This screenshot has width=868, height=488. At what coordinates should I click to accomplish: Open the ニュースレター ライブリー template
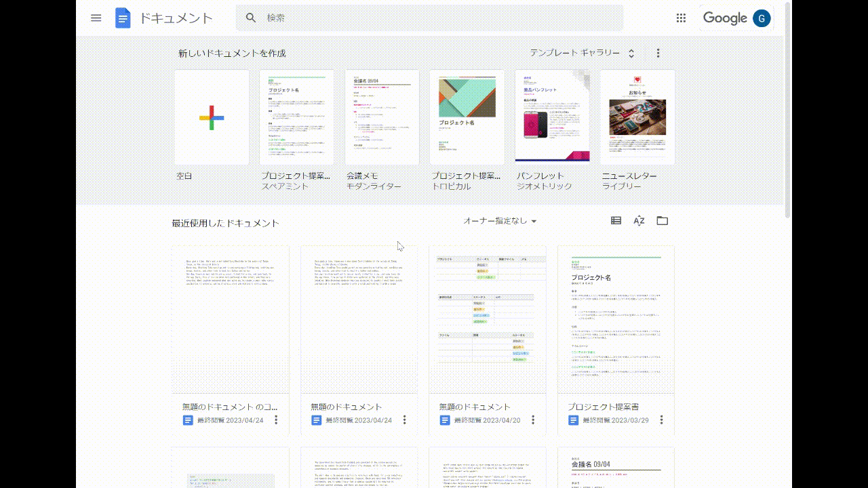coord(637,117)
